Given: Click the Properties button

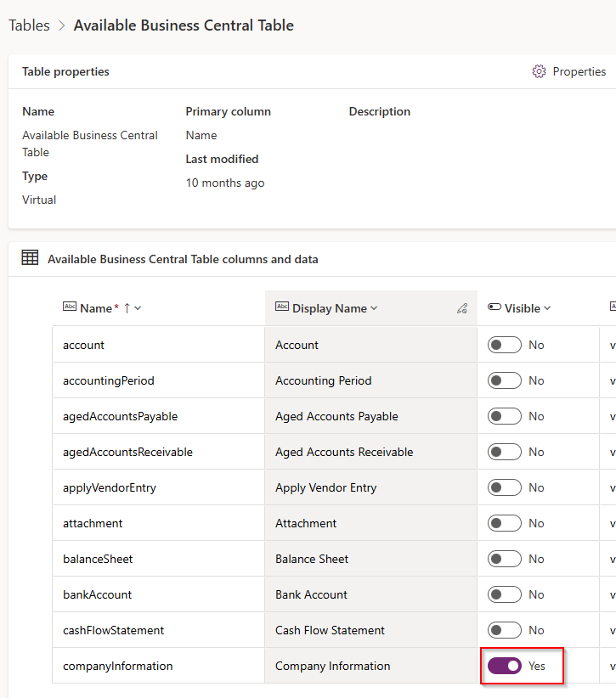Looking at the screenshot, I should point(568,71).
